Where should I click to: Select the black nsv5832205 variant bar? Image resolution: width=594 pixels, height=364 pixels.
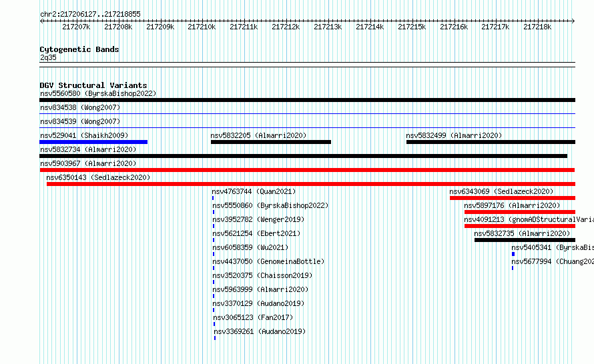coord(271,142)
